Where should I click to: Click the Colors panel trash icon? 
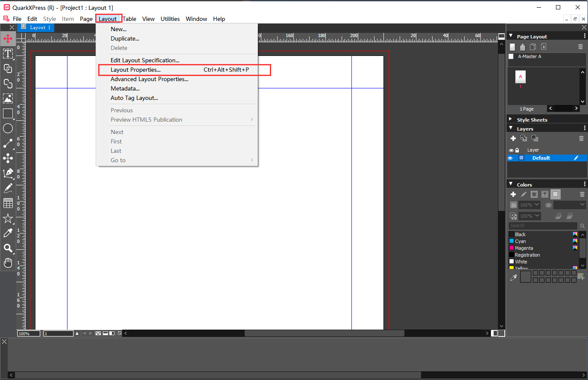point(582,194)
